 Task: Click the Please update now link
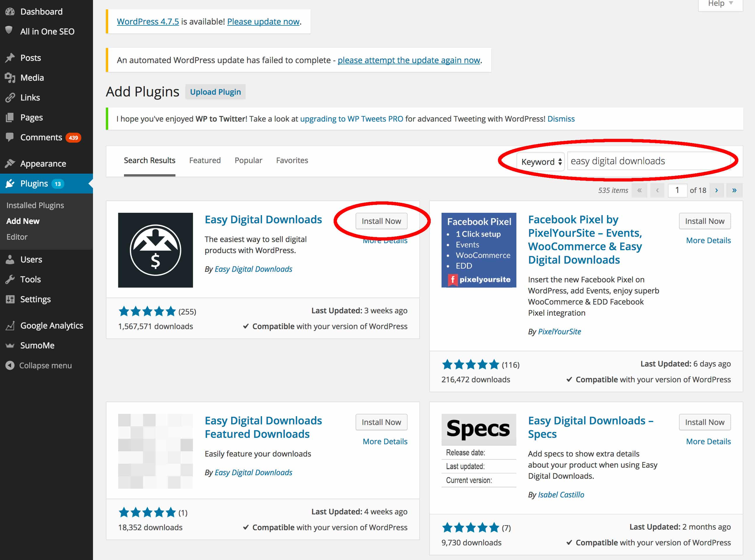click(x=263, y=21)
